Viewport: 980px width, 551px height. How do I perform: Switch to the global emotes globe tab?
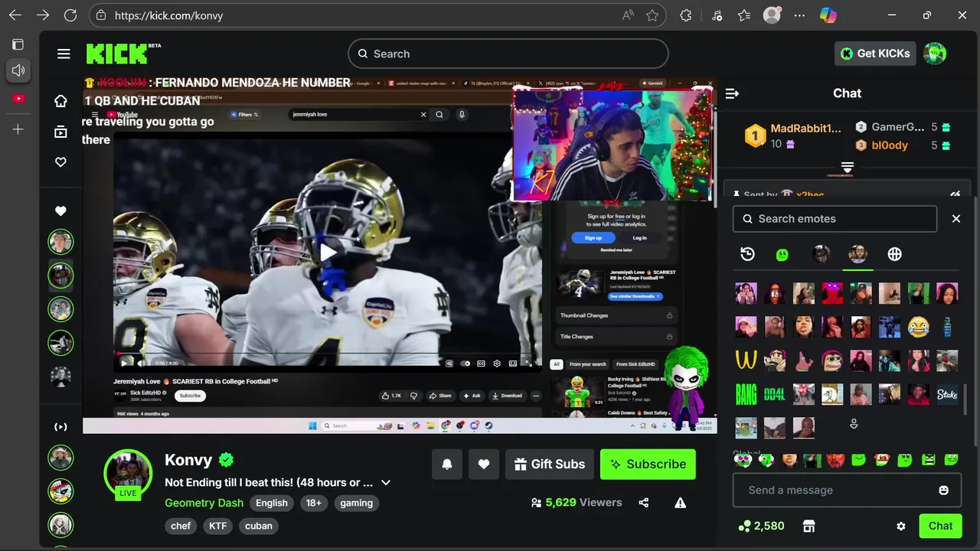(894, 254)
